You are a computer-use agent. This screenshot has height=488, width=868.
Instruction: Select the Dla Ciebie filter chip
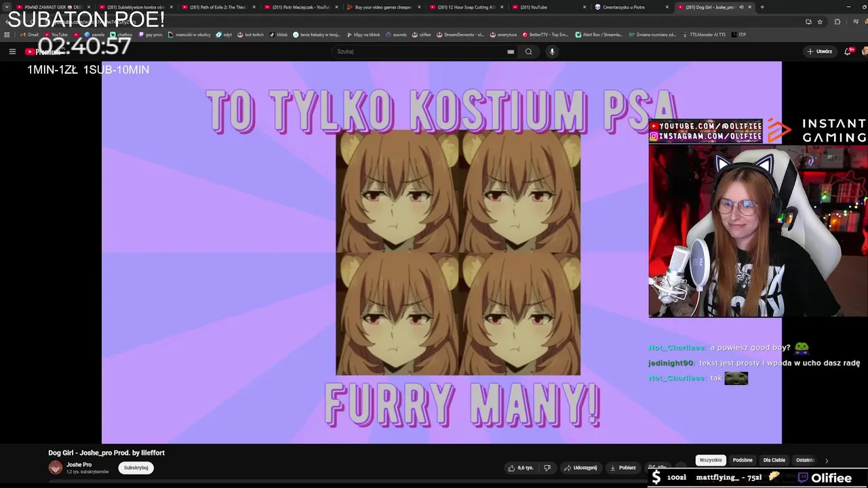coord(774,460)
